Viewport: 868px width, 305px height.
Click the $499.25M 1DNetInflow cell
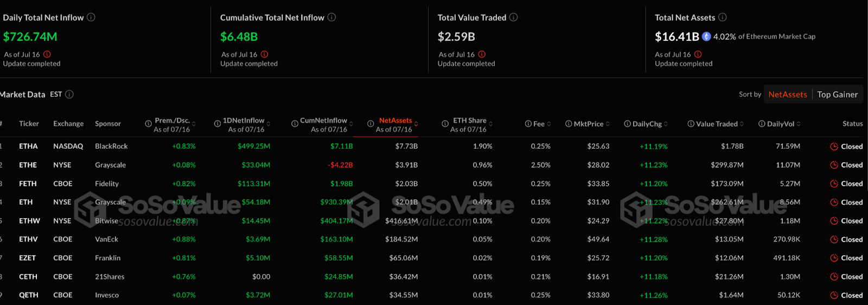254,147
